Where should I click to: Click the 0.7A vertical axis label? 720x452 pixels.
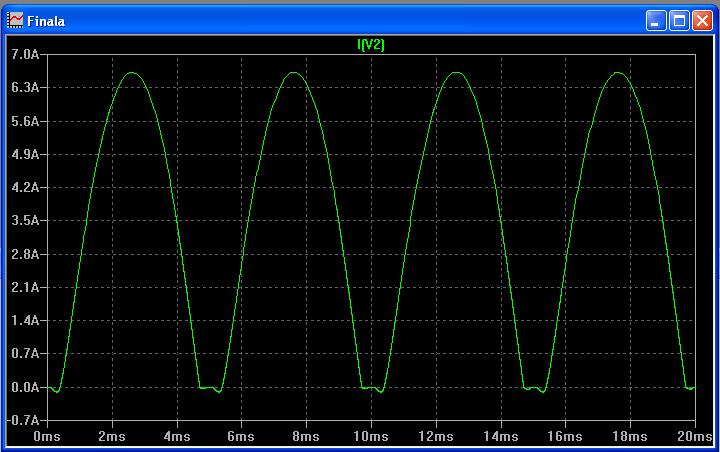(25, 354)
